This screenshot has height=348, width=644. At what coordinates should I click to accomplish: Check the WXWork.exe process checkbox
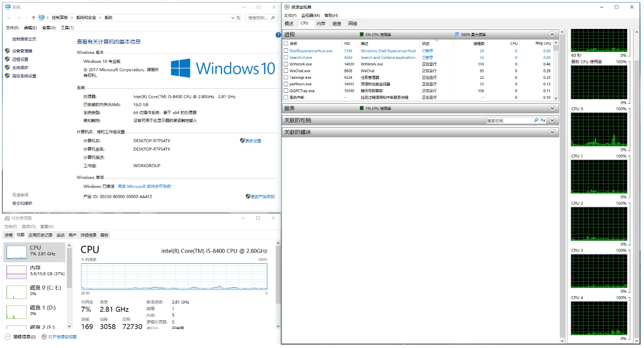[286, 64]
